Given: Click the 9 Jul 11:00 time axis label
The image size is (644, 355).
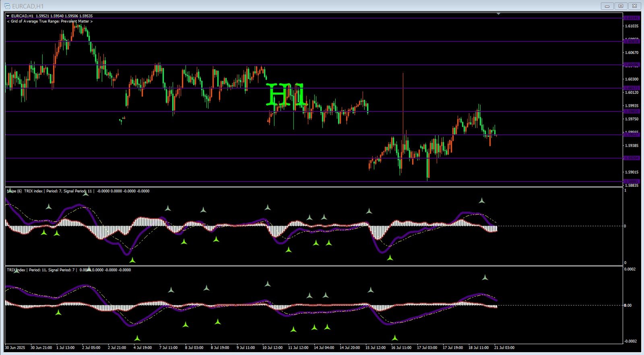Looking at the screenshot, I should (246, 348).
